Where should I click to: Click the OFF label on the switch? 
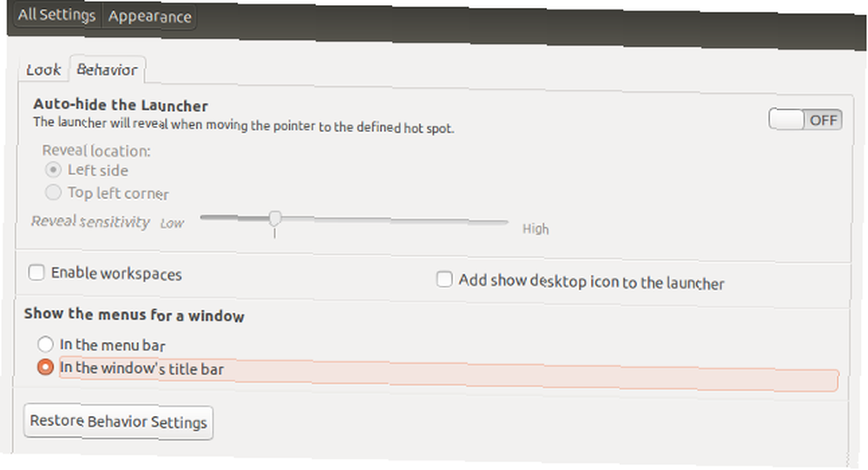point(823,120)
